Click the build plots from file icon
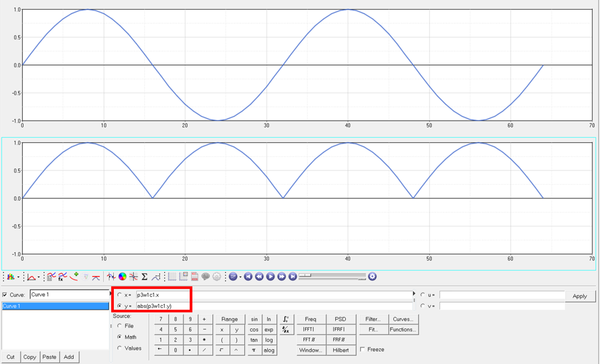 50,277
